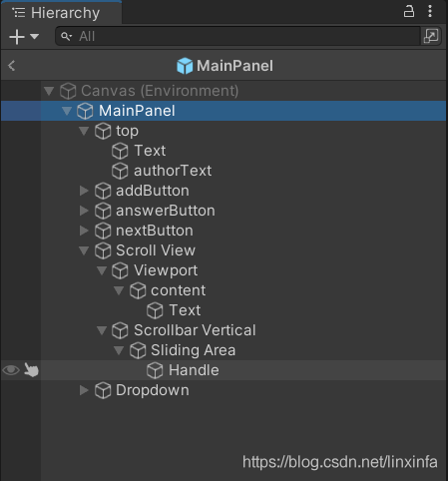Image resolution: width=448 pixels, height=481 pixels.
Task: Open the search filter magnifier icon
Action: (x=66, y=36)
